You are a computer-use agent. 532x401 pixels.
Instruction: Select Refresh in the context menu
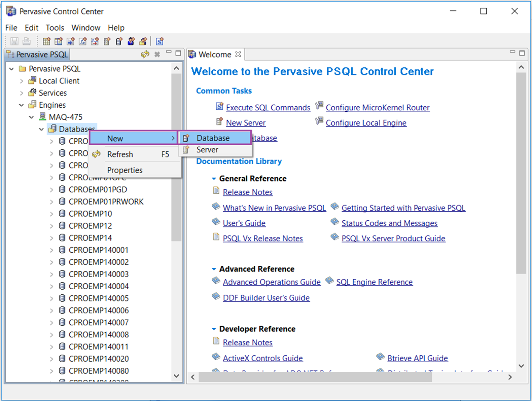click(x=135, y=154)
